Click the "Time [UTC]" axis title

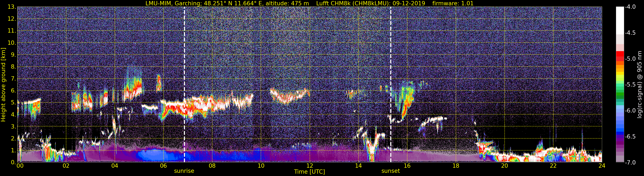click(310, 172)
